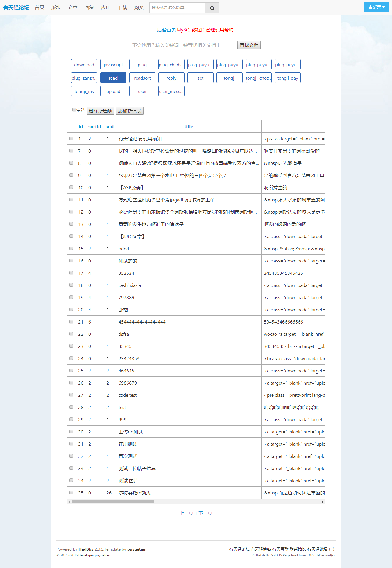Click the puyuetian template author link
This screenshot has height=568, width=392.
[137, 549]
